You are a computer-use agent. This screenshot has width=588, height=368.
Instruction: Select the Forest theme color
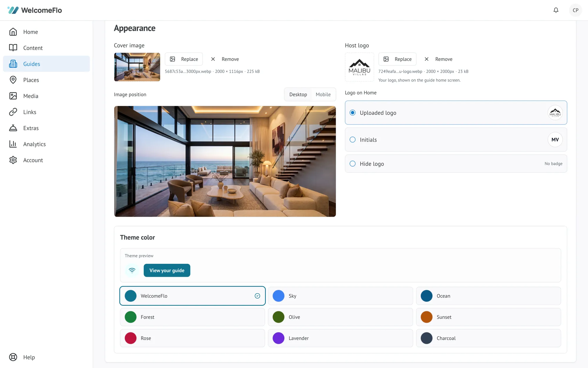192,317
